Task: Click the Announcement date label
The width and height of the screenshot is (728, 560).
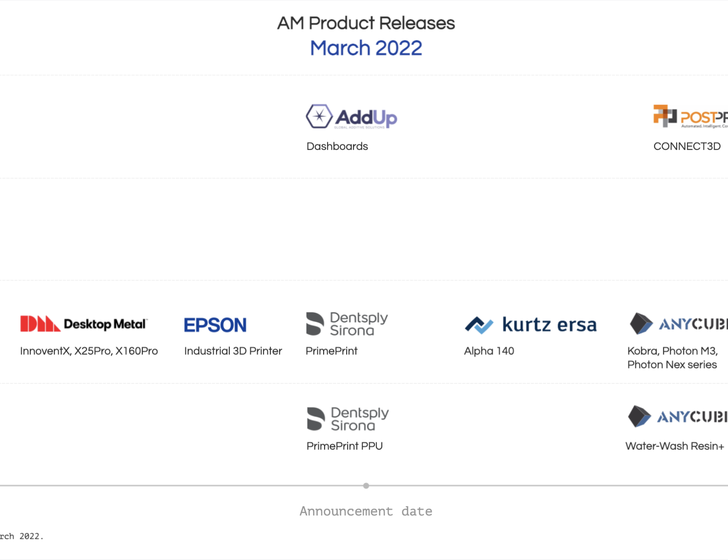Action: tap(366, 511)
